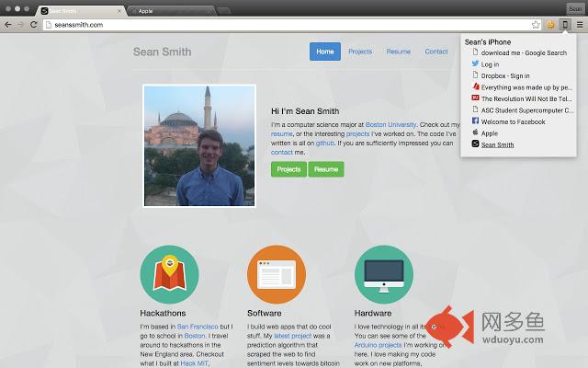The width and height of the screenshot is (588, 368).
Task: Open the Apple entry in iPhone list
Action: [x=490, y=133]
